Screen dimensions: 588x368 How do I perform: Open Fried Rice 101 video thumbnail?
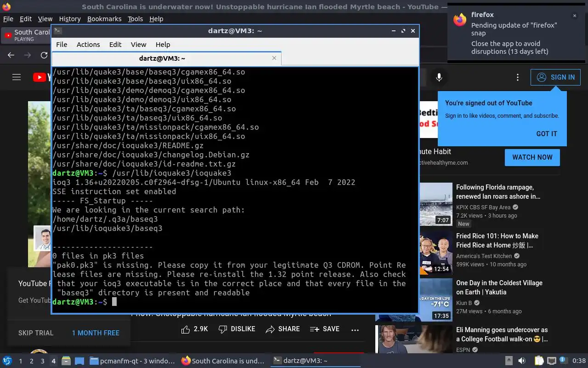click(436, 253)
